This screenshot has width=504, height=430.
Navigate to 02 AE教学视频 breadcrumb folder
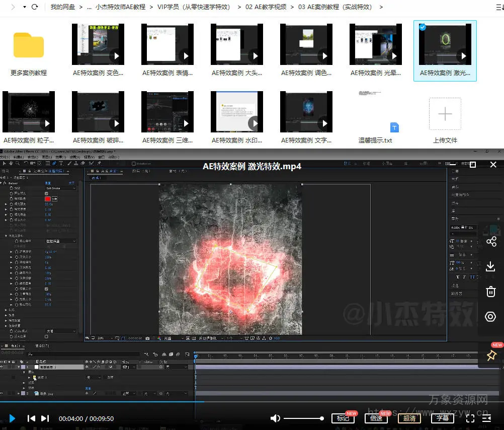pos(266,7)
